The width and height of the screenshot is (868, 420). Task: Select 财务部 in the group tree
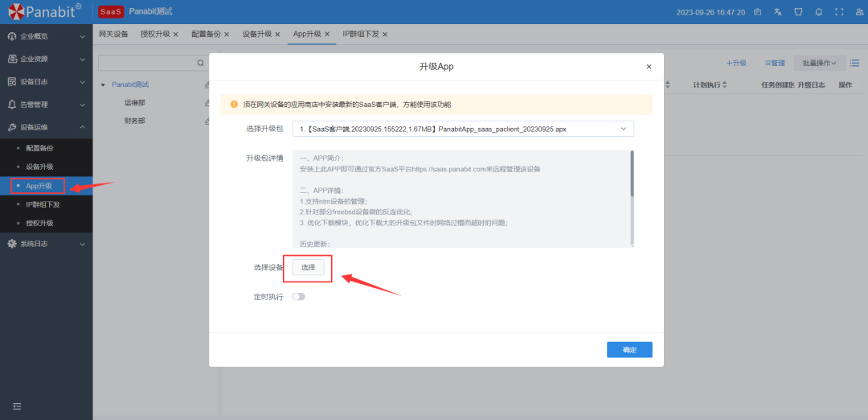point(135,121)
